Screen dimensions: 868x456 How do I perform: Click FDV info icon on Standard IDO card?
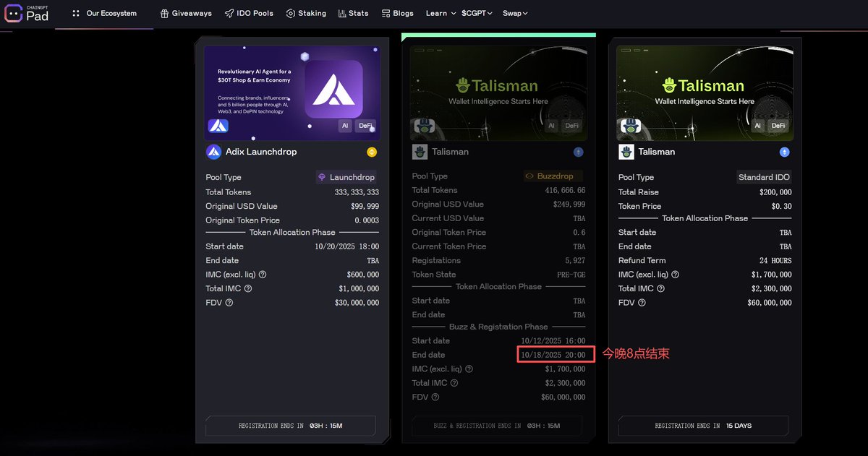642,303
